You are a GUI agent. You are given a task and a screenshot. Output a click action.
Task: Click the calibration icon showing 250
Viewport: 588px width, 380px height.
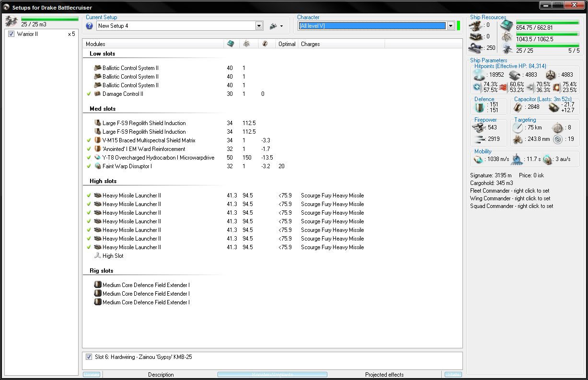point(476,48)
